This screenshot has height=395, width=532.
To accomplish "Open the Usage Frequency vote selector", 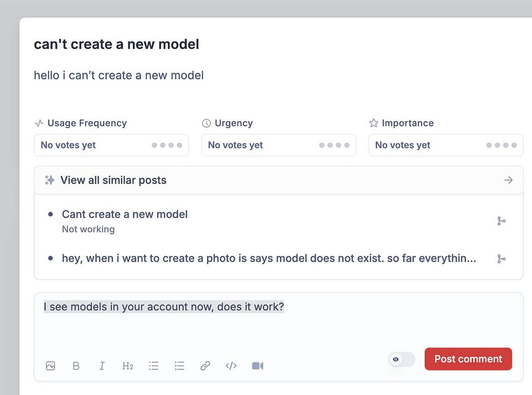I will [x=111, y=145].
